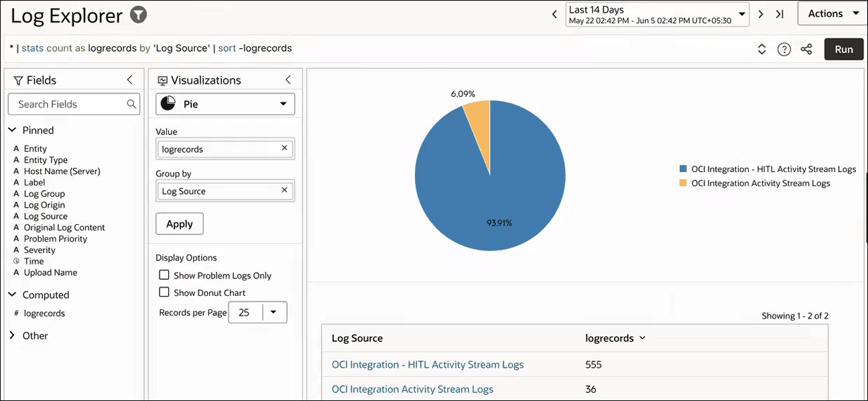Expand the query editor using up-down arrows
This screenshot has height=401, width=868.
coord(761,50)
